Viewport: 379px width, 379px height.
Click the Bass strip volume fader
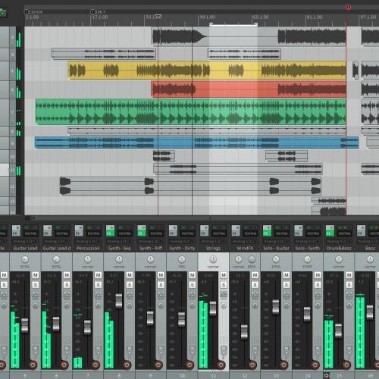tap(370, 312)
